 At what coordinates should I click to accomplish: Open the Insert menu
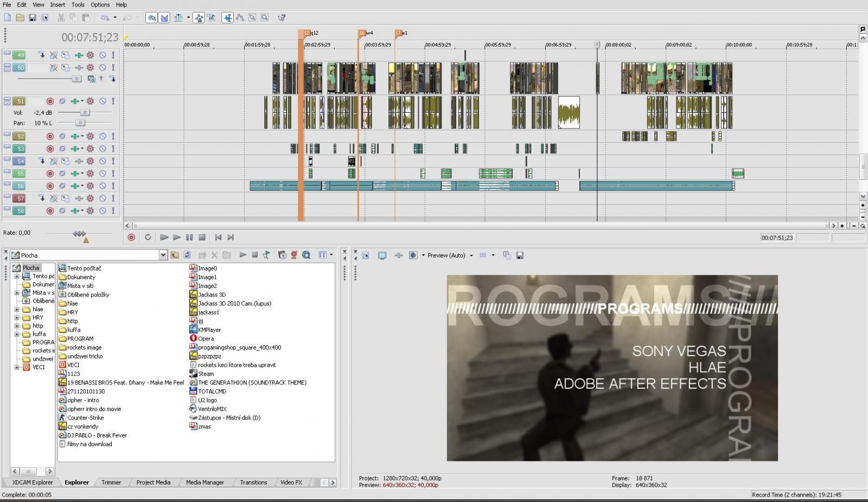(58, 5)
